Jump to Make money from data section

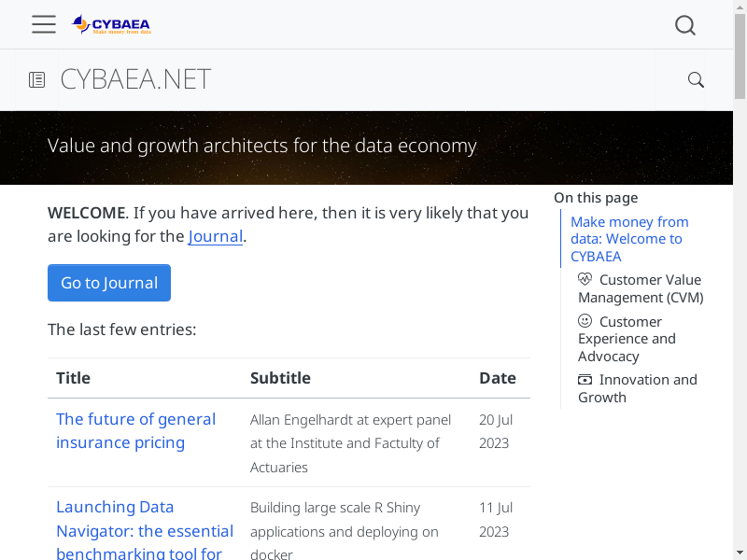[629, 239]
